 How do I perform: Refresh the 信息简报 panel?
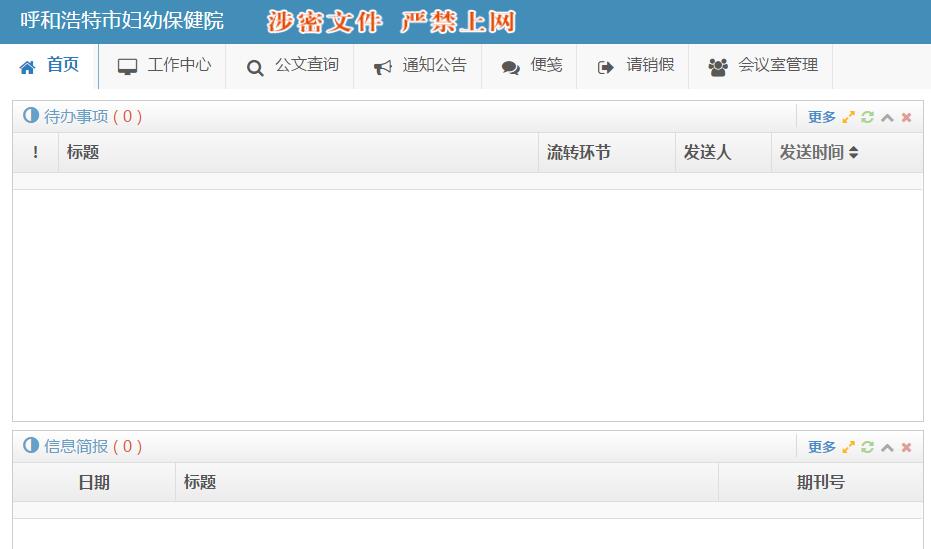tap(867, 447)
